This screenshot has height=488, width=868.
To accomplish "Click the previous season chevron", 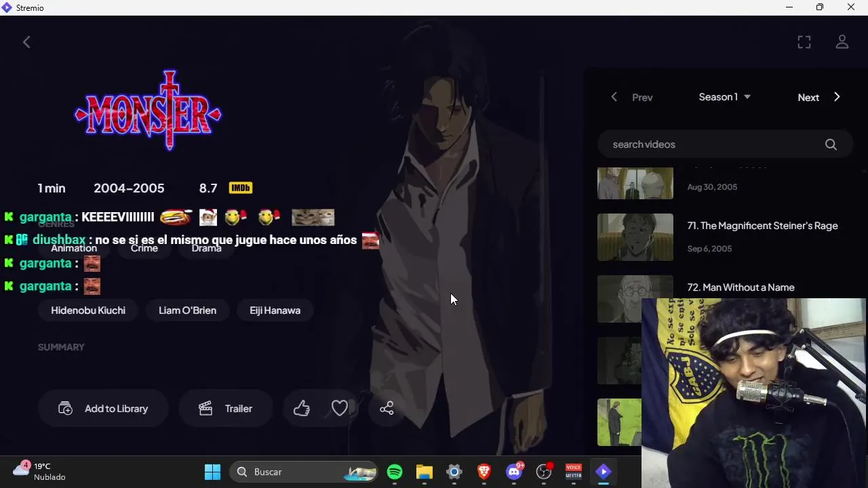I will click(x=614, y=97).
